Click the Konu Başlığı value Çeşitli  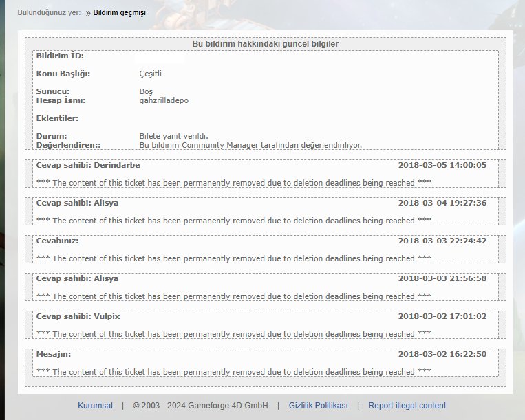(x=151, y=74)
